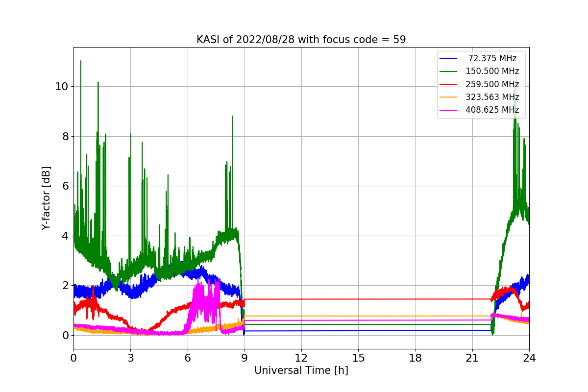Select the 150.500 MHz legend label
The height and width of the screenshot is (392, 588).
click(x=492, y=72)
